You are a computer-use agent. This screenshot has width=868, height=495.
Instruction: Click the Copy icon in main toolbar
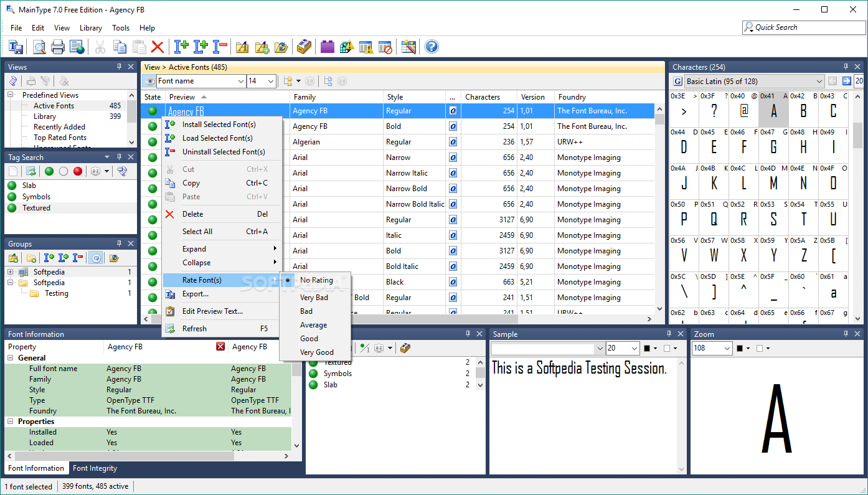(x=120, y=47)
